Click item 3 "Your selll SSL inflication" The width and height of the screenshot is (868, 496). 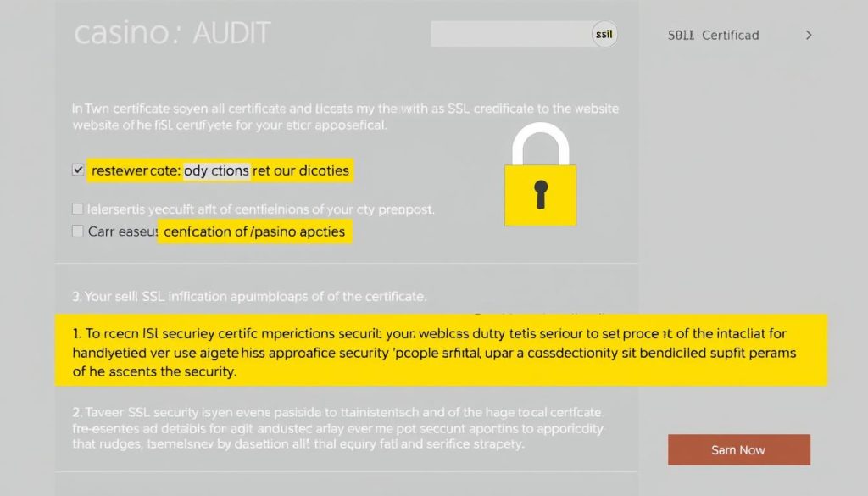249,297
